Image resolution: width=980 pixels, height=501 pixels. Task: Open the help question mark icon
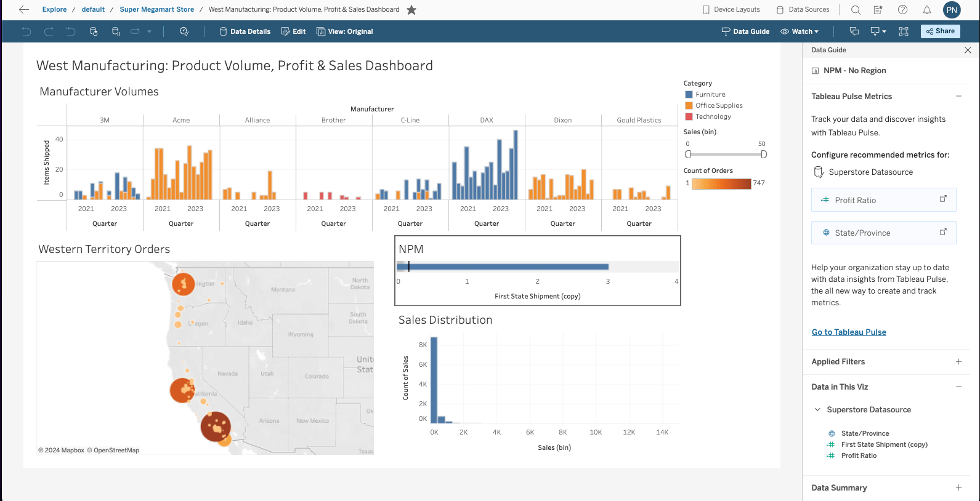[x=902, y=9]
